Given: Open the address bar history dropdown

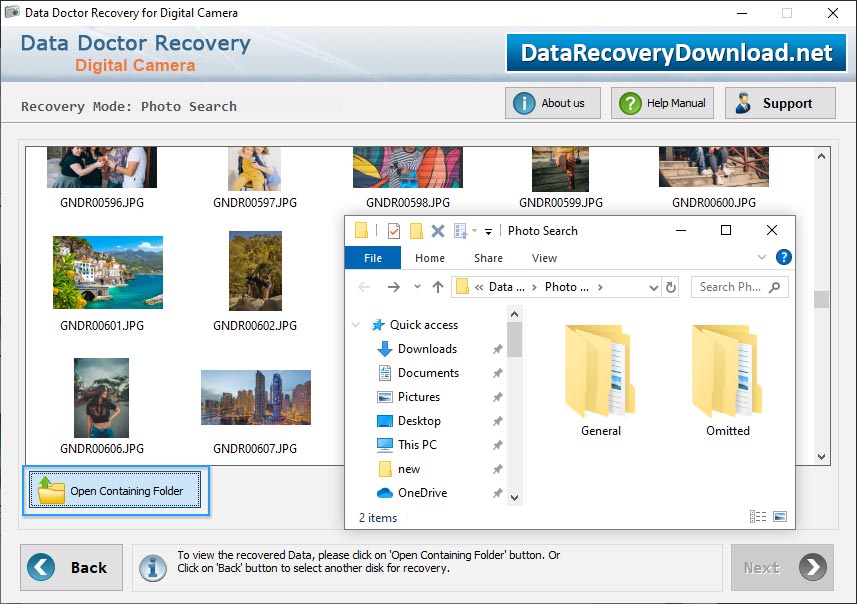Looking at the screenshot, I should click(x=653, y=288).
